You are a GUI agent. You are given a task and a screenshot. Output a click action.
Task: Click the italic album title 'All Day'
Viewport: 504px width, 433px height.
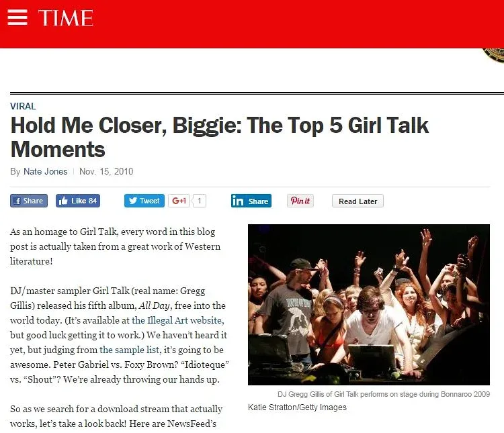(155, 305)
